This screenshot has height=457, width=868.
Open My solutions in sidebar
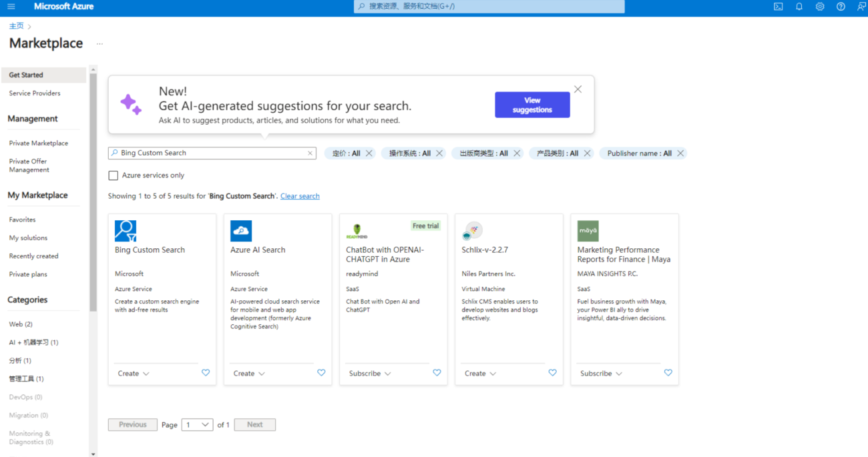coord(28,238)
